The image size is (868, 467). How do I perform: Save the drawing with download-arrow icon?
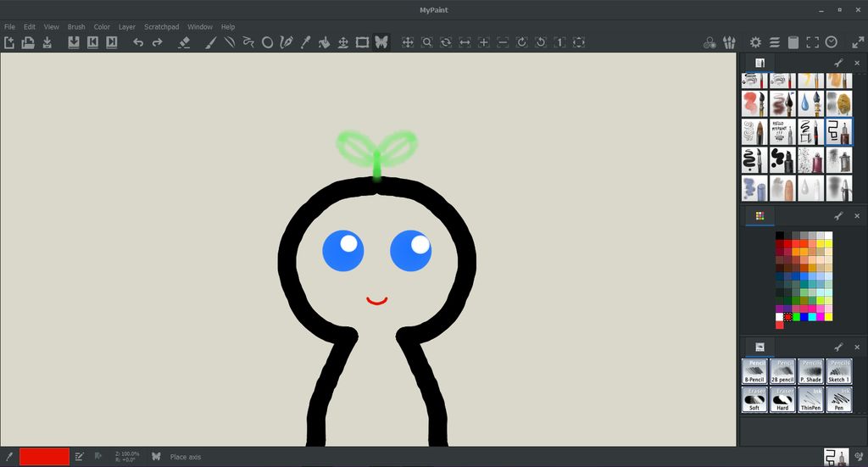[x=47, y=42]
